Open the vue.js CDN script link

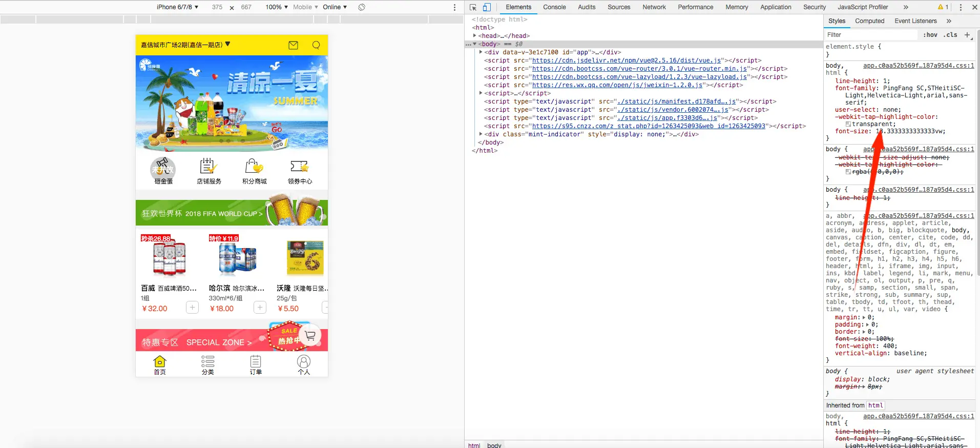click(x=627, y=60)
